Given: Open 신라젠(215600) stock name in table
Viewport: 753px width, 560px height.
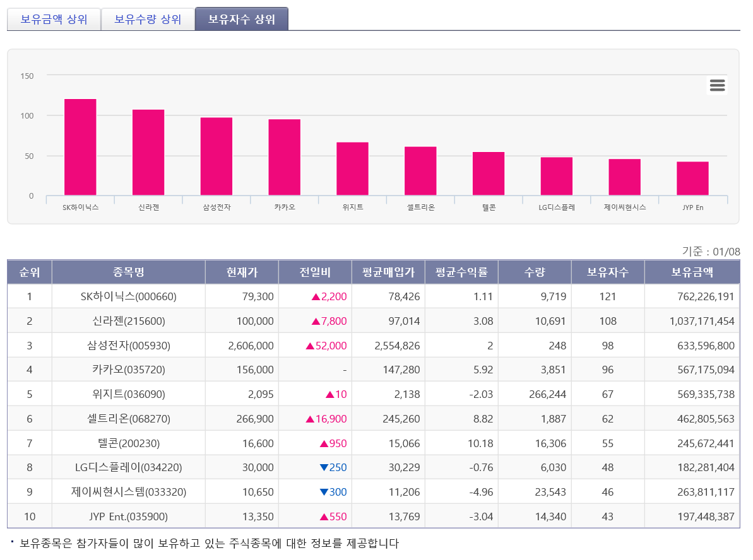Looking at the screenshot, I should pos(129,321).
